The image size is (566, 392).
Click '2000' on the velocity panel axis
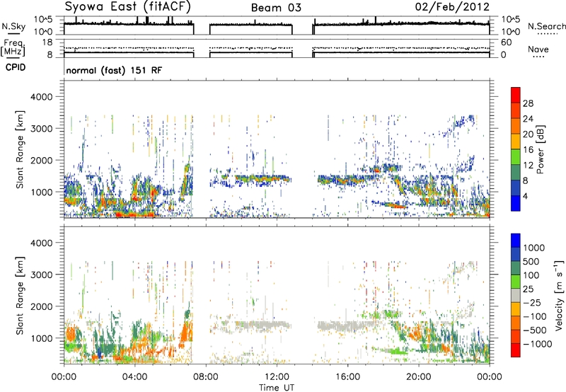[x=41, y=306]
